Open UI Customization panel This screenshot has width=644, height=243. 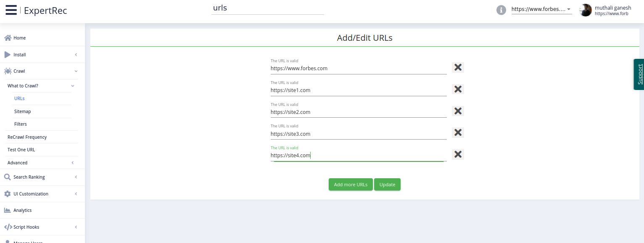tap(31, 194)
